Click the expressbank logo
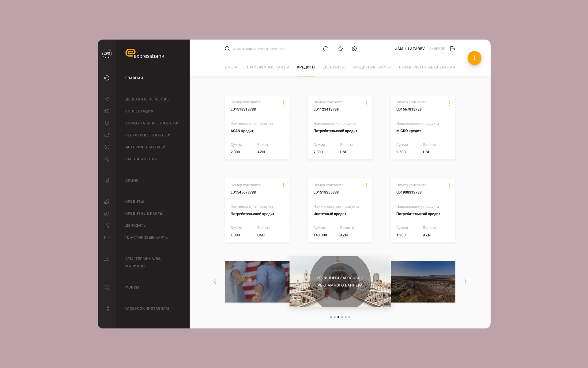 pos(145,54)
